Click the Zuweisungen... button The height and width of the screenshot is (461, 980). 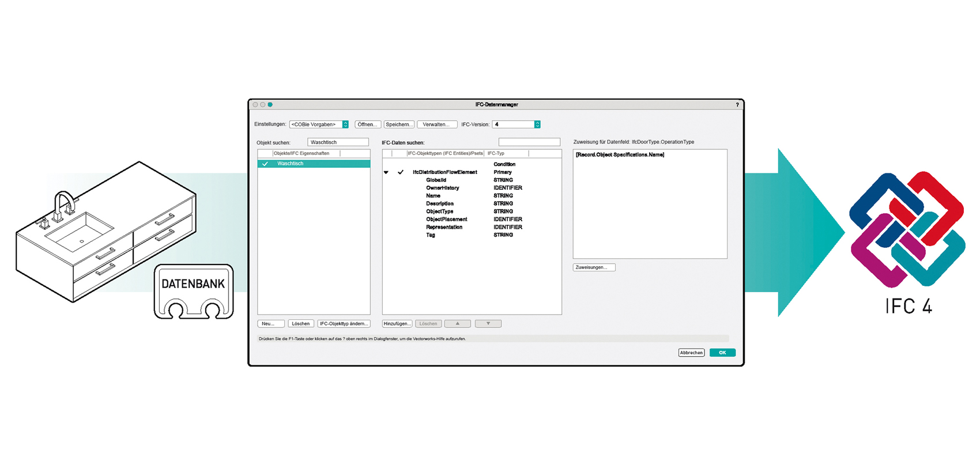click(x=594, y=267)
